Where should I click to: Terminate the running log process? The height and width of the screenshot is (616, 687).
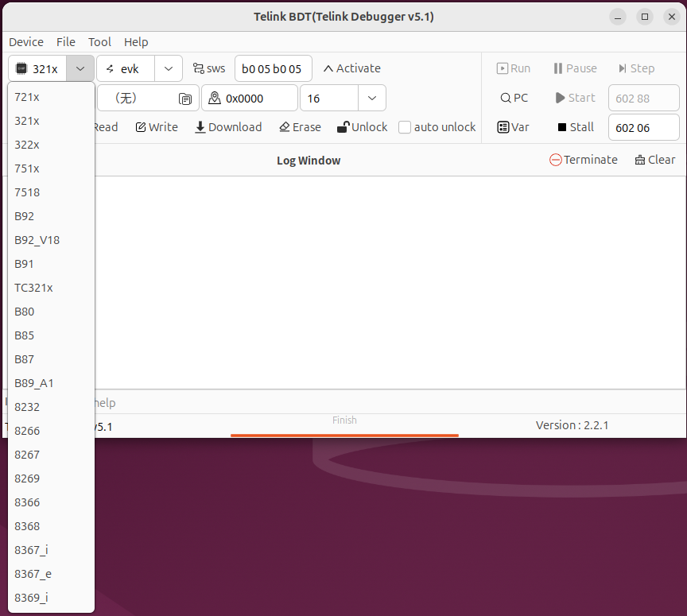pyautogui.click(x=583, y=160)
